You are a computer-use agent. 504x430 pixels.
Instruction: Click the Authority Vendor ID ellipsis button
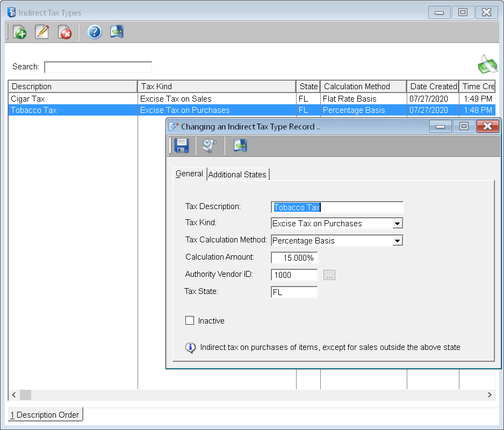(329, 275)
